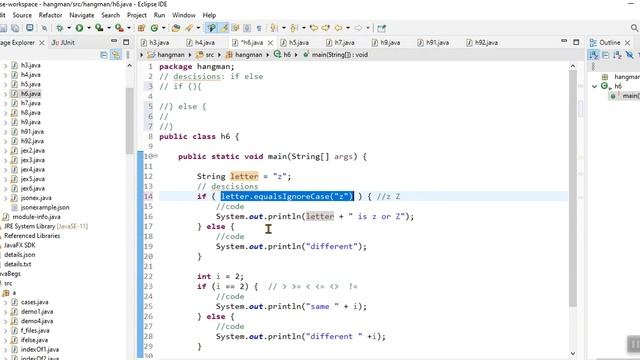The width and height of the screenshot is (640, 360).
Task: Close the h6.java editor tab
Action: click(x=270, y=42)
